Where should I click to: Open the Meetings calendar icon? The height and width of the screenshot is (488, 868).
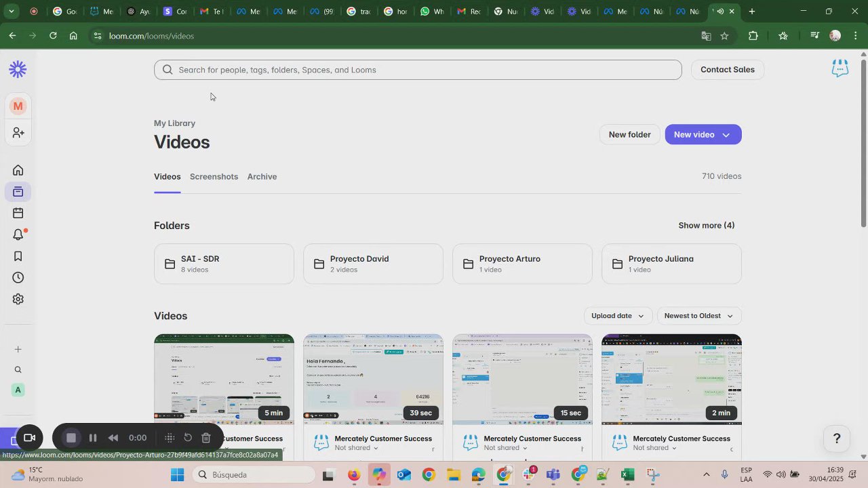pyautogui.click(x=18, y=213)
